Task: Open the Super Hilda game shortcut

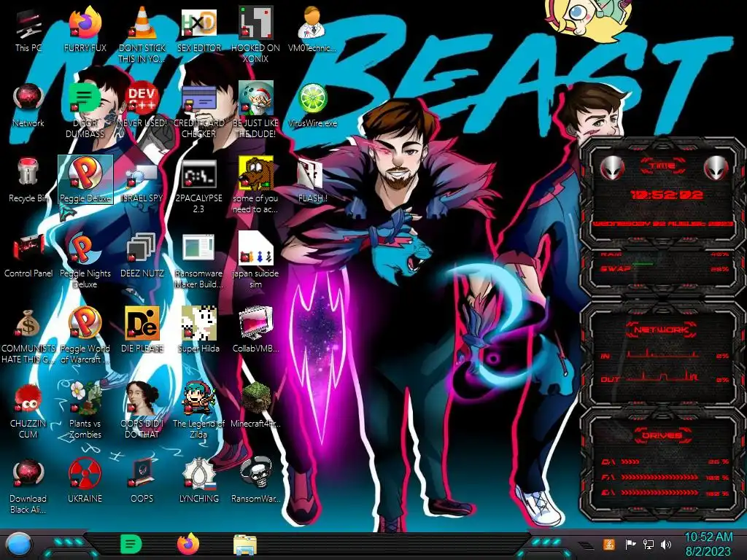Action: click(198, 330)
